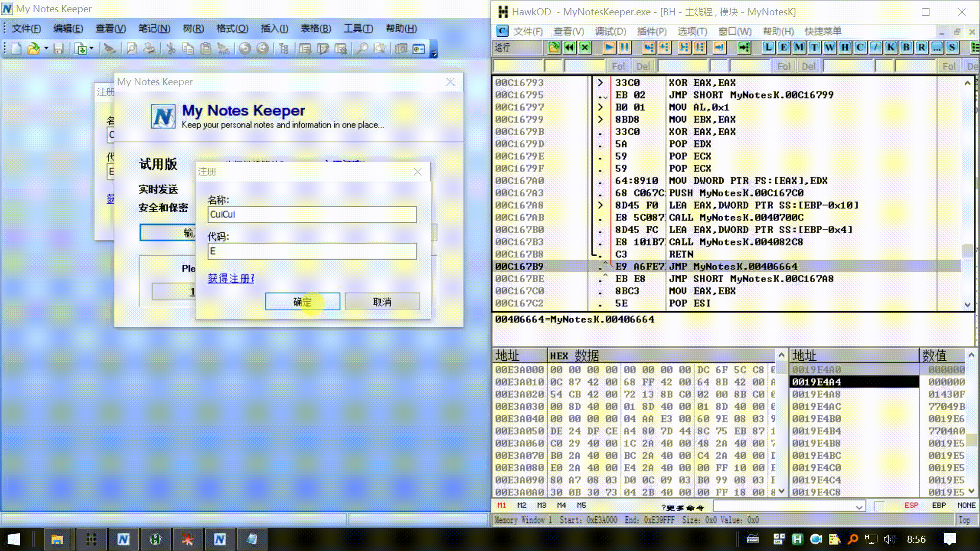Open Source window with S button
980x551 pixels.
952,47
